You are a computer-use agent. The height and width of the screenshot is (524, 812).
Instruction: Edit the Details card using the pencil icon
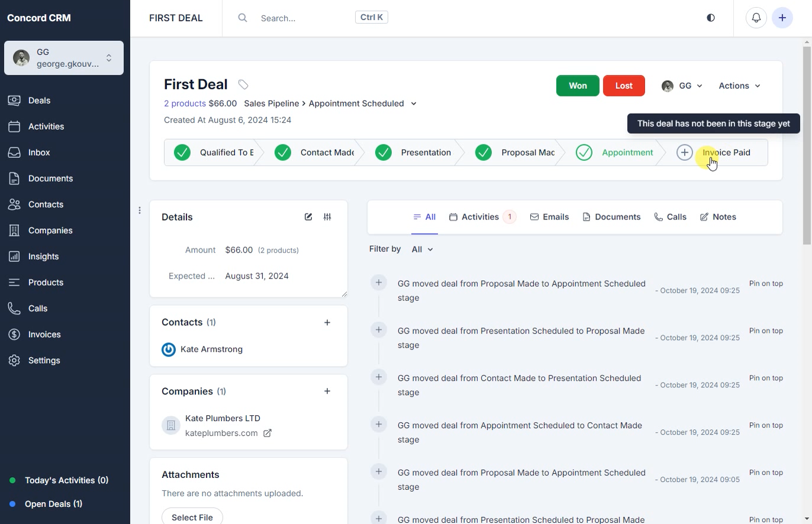click(x=308, y=216)
